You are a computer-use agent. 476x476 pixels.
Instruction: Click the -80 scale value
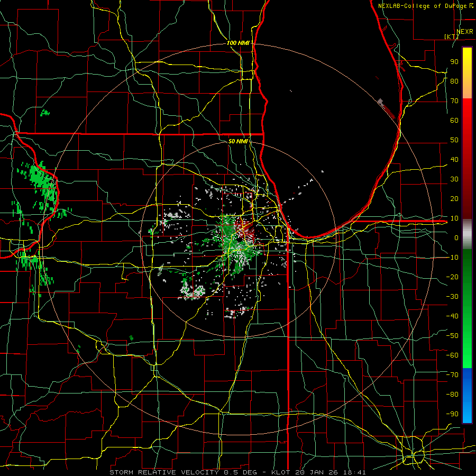[x=452, y=395]
